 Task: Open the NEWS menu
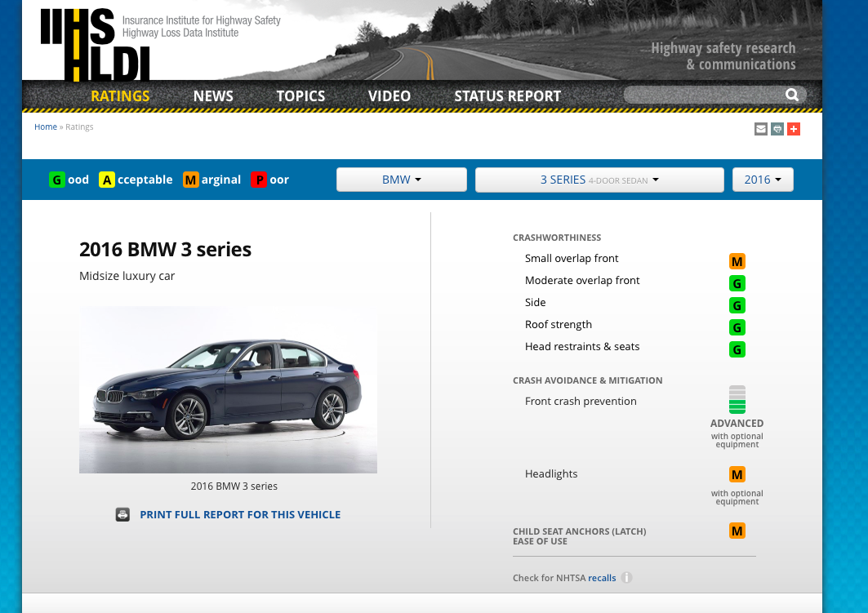coord(213,96)
